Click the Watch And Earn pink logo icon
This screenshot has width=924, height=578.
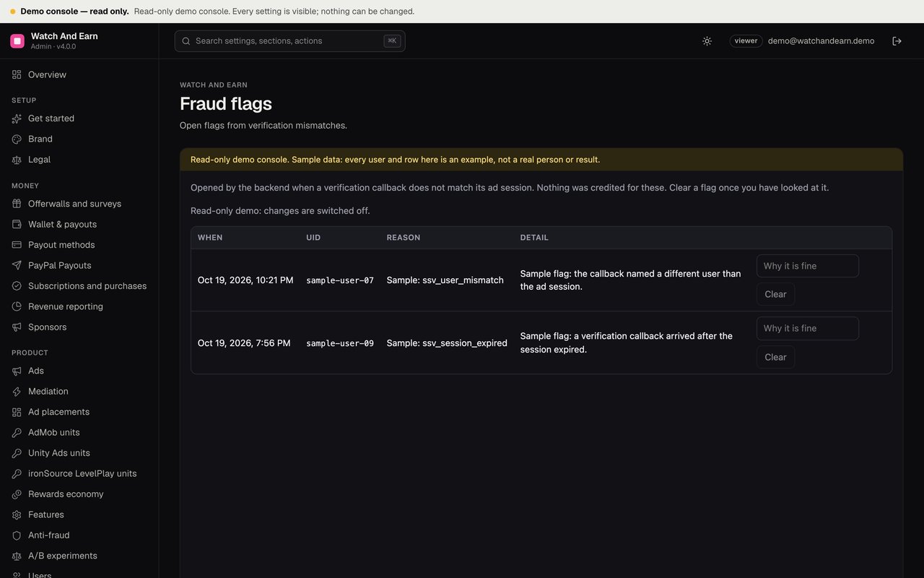pos(17,41)
